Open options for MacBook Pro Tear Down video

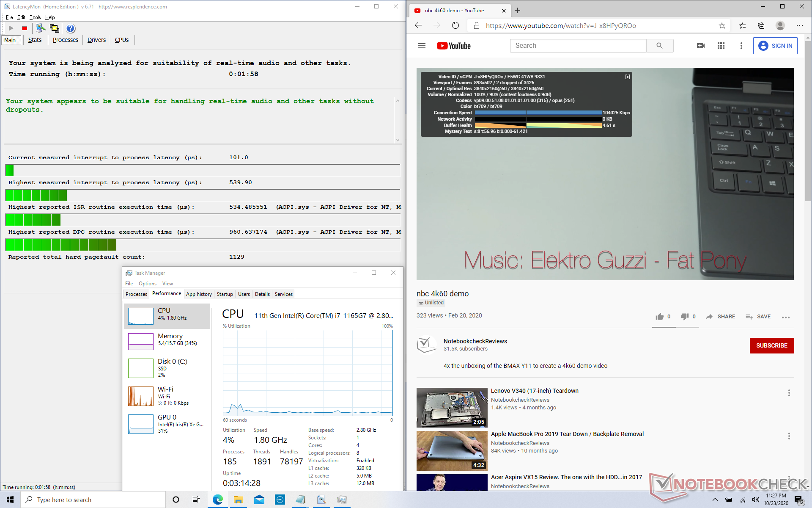coord(789,436)
